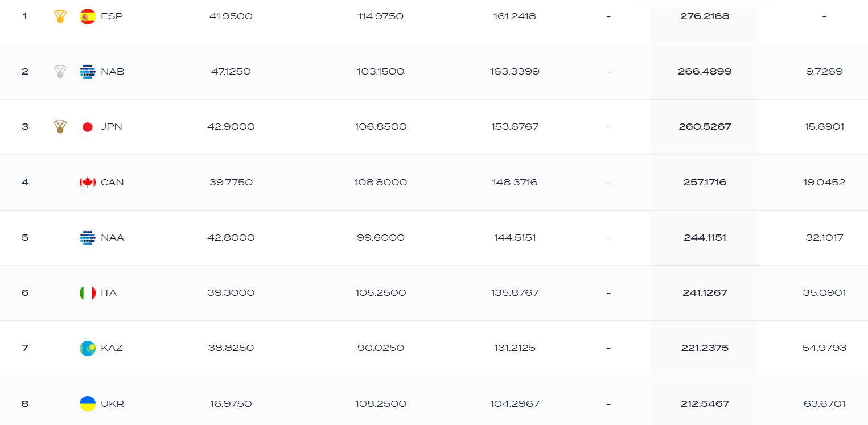Click the Japan flag icon
Image resolution: width=868 pixels, height=425 pixels.
[88, 127]
